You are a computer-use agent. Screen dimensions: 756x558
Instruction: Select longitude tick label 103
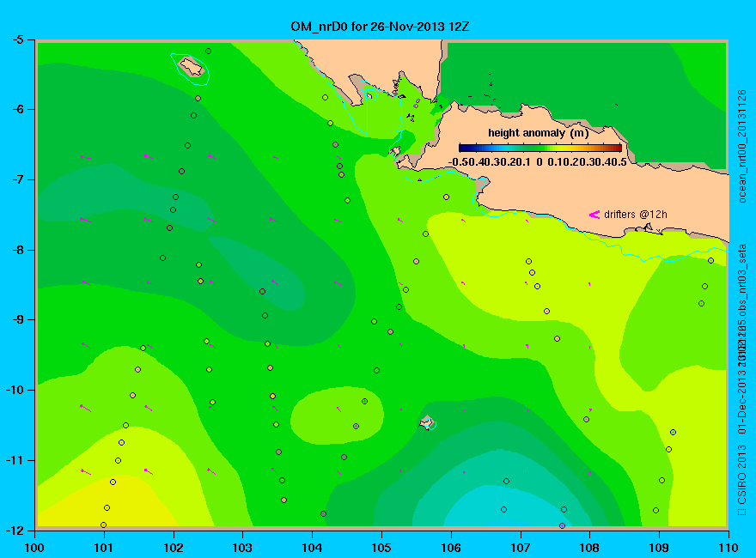(242, 548)
